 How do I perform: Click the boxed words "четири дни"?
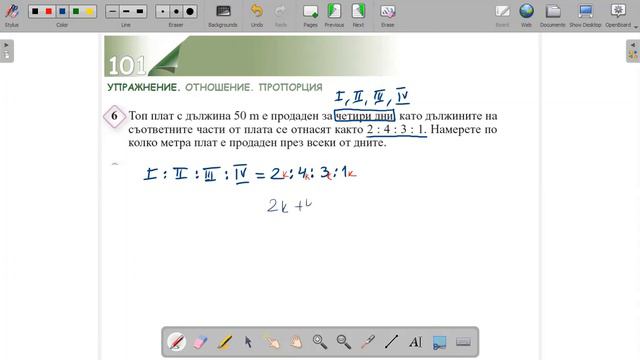click(364, 116)
